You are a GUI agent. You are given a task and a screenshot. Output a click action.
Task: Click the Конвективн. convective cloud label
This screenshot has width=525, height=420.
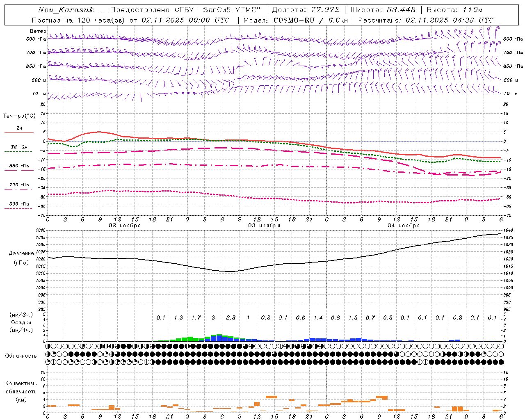coord(21,383)
